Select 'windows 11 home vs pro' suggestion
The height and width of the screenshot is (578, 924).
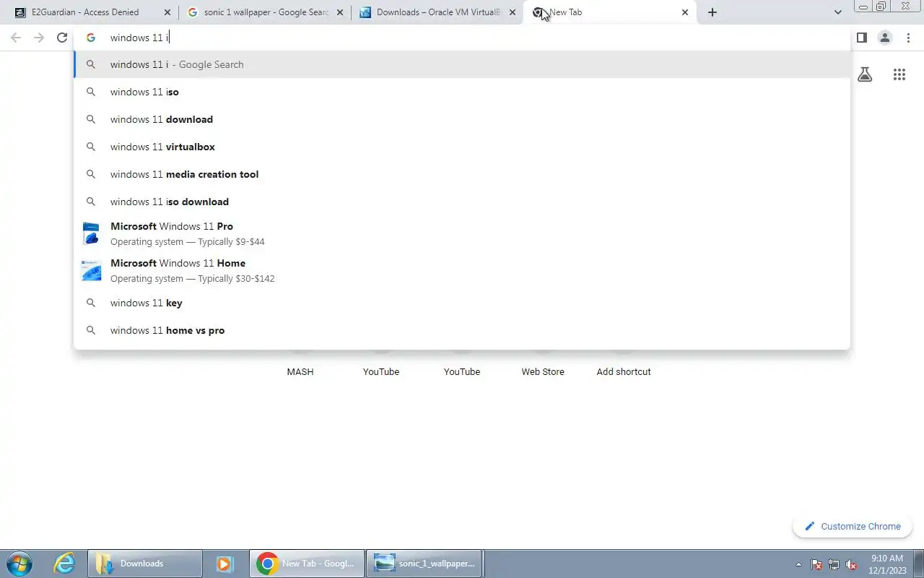click(x=462, y=330)
